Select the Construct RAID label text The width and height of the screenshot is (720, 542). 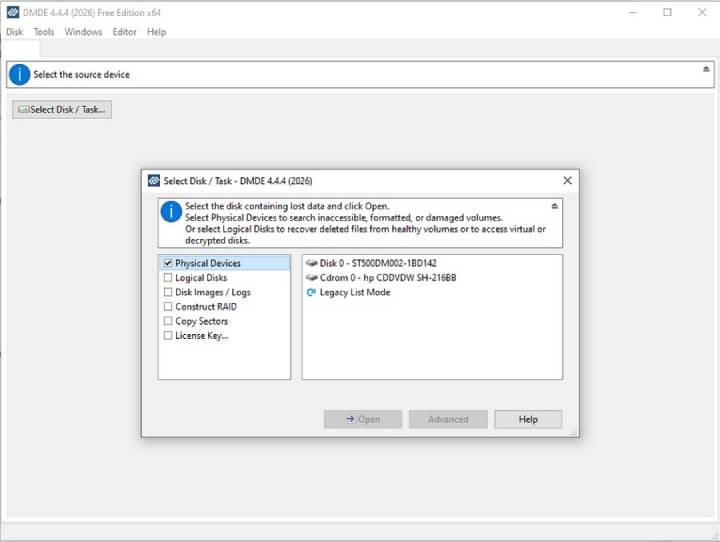(x=206, y=306)
